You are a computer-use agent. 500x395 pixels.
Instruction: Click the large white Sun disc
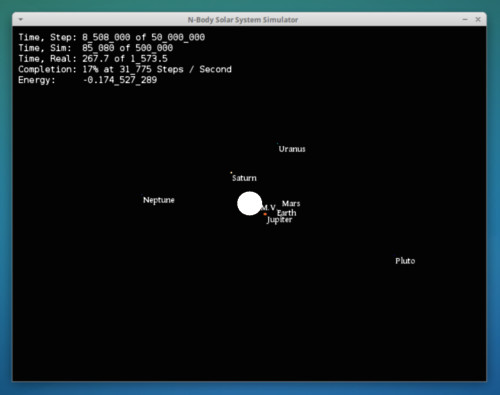coord(249,203)
